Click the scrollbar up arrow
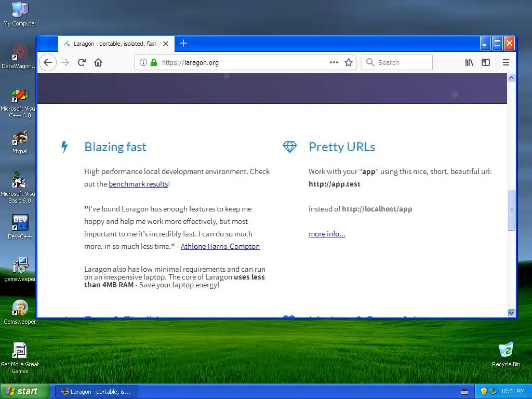Image resolution: width=532 pixels, height=399 pixels. click(x=511, y=78)
